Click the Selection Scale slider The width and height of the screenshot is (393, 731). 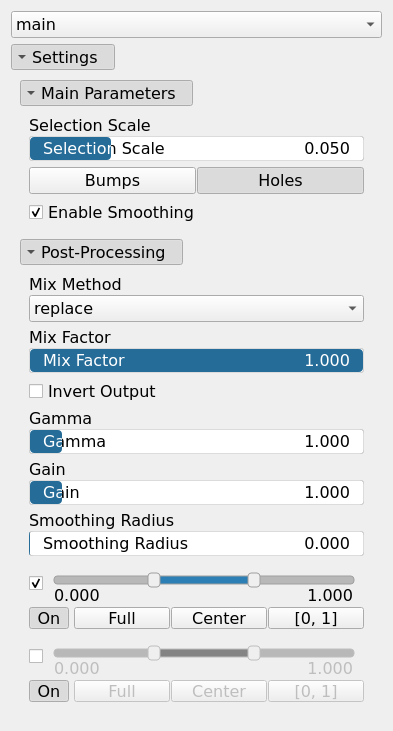[x=196, y=149]
